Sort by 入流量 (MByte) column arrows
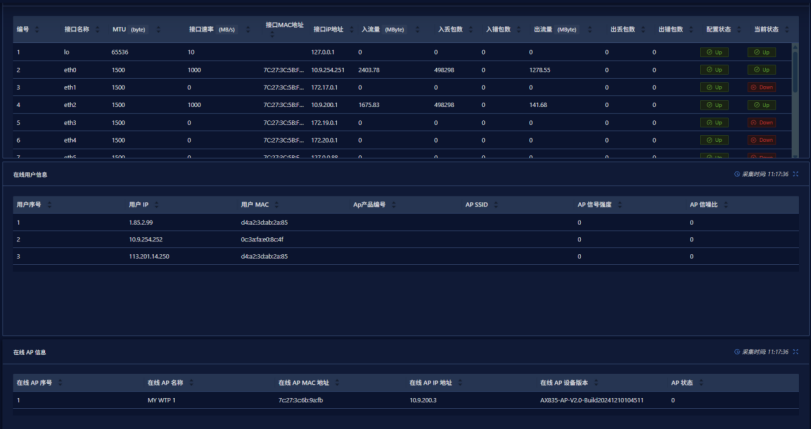The height and width of the screenshot is (430, 812). pyautogui.click(x=417, y=29)
